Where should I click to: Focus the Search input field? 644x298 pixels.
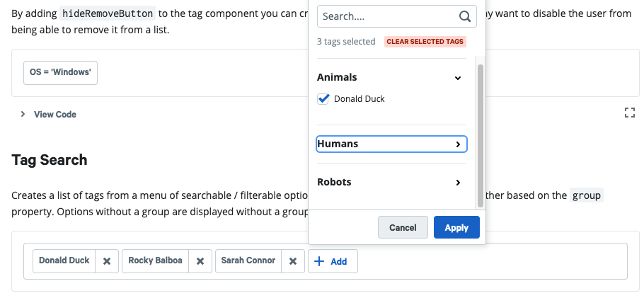coord(397,16)
